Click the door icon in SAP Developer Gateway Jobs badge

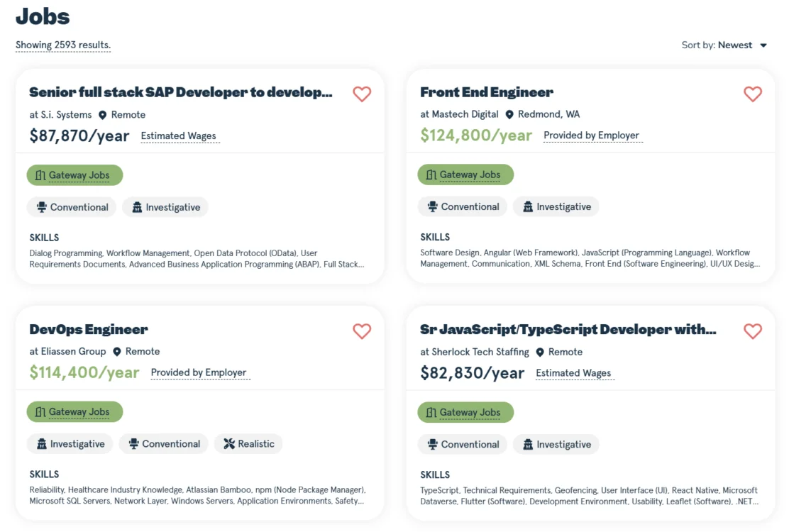click(x=40, y=175)
